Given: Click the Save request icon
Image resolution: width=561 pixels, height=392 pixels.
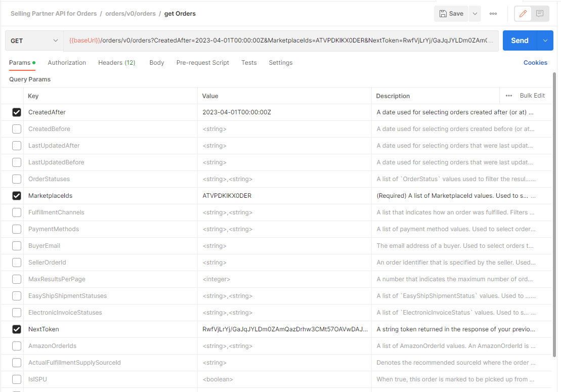Looking at the screenshot, I should tap(449, 14).
